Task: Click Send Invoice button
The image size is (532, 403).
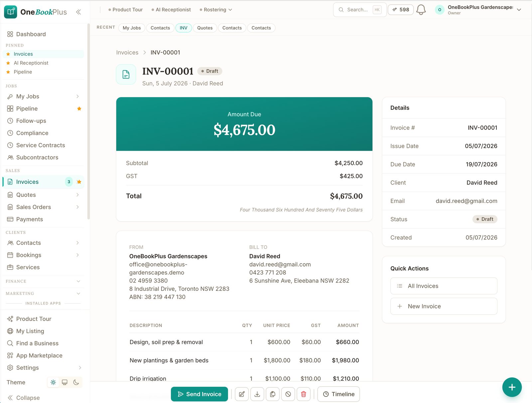Action: click(x=199, y=394)
